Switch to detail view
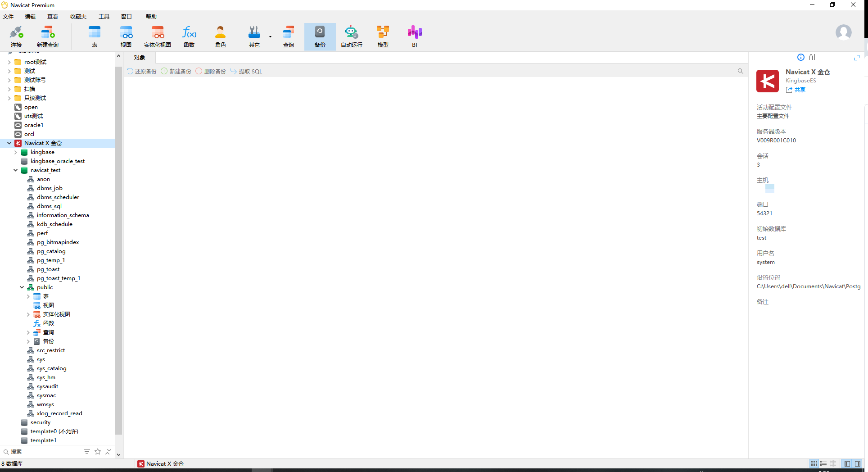Image resolution: width=868 pixels, height=472 pixels. pos(833,463)
